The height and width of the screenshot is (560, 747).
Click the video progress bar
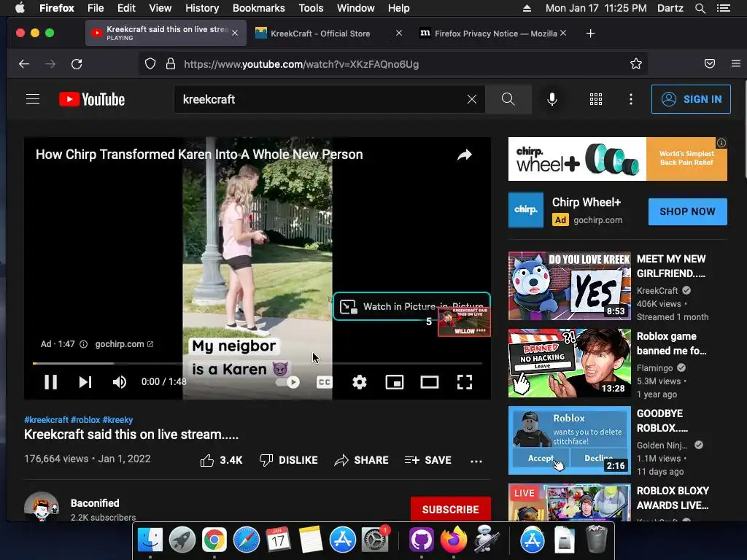coord(258,363)
